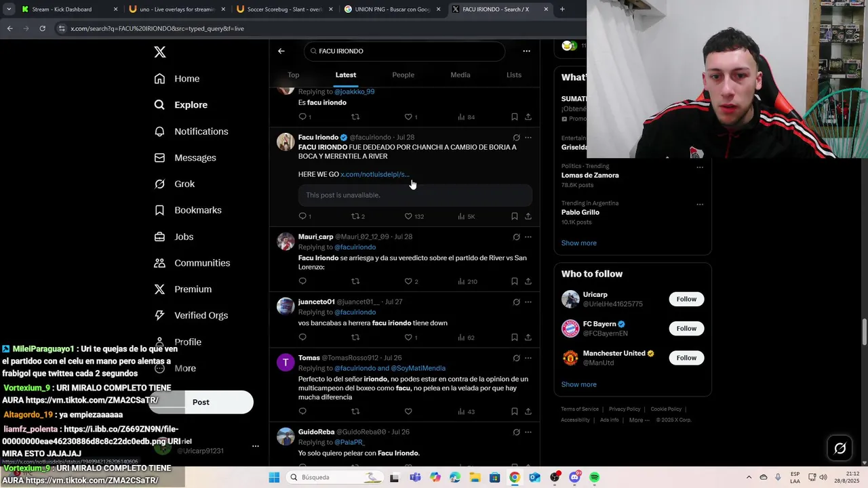The width and height of the screenshot is (868, 488).
Task: Open Home in the X sidebar
Action: (177, 79)
